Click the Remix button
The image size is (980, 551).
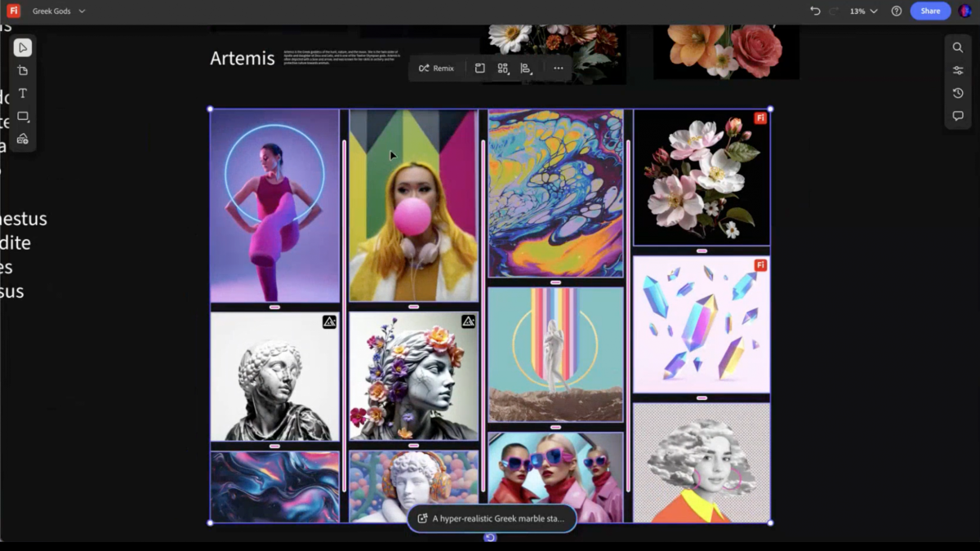click(x=436, y=69)
